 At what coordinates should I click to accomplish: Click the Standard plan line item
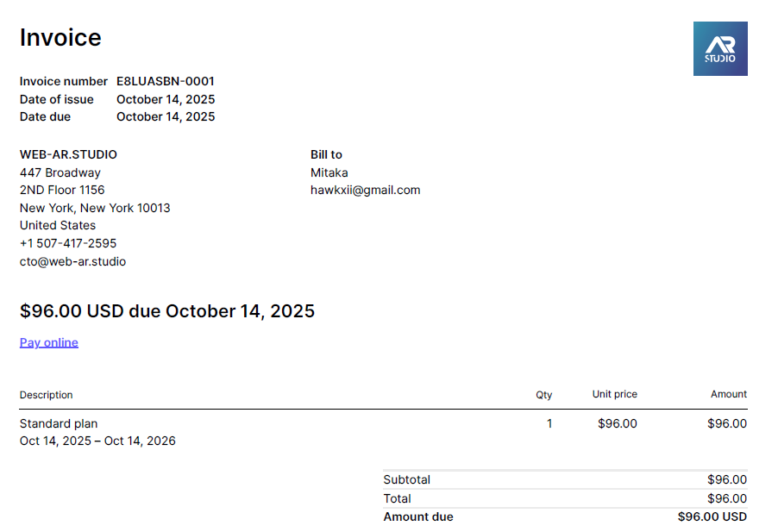(59, 423)
